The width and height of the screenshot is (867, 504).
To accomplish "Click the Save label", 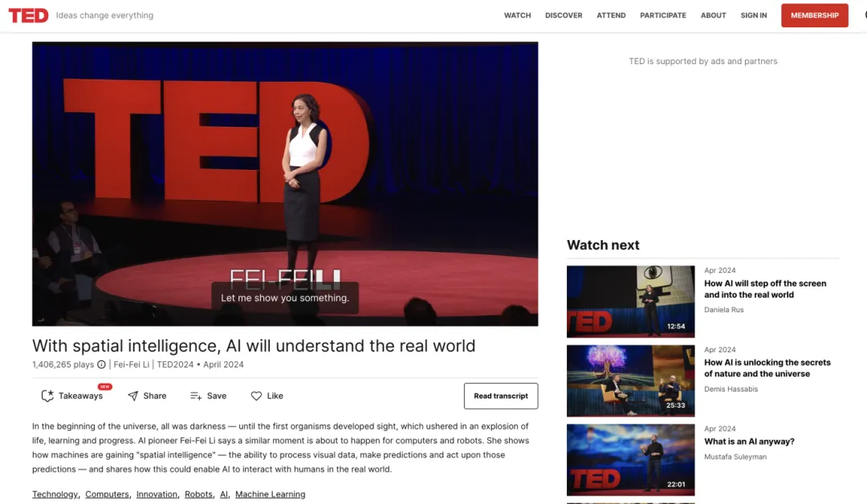I will (217, 396).
